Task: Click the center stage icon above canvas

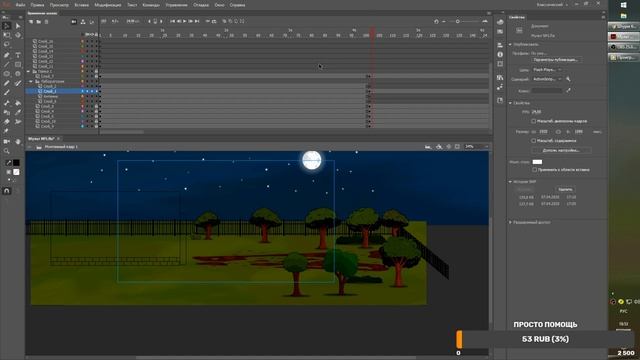Action: (x=449, y=147)
